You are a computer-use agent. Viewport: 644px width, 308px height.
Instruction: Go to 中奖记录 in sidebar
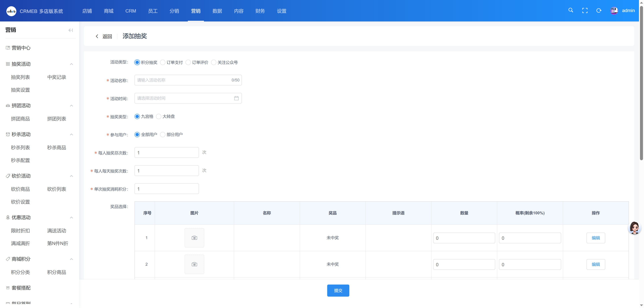click(57, 77)
